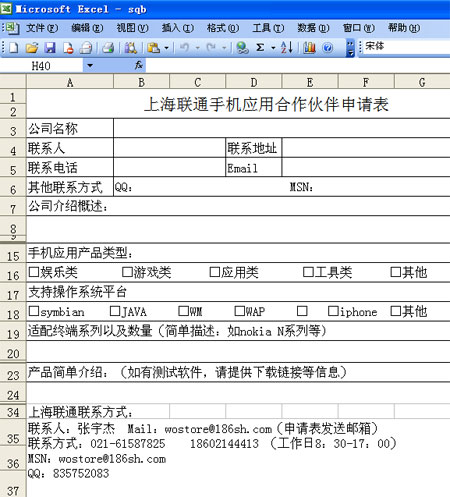The image size is (450, 497).
Task: Check the 娱乐类 checkbox
Action: 34,272
